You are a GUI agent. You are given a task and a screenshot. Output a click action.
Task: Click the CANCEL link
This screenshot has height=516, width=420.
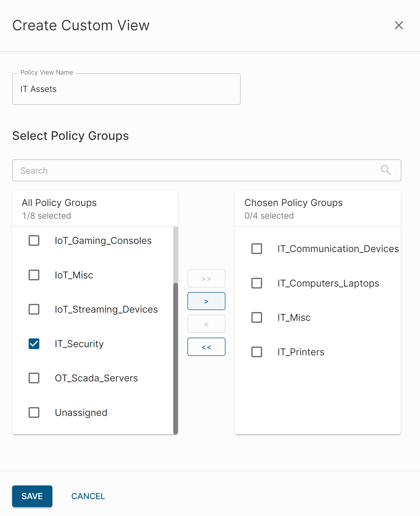coord(88,496)
